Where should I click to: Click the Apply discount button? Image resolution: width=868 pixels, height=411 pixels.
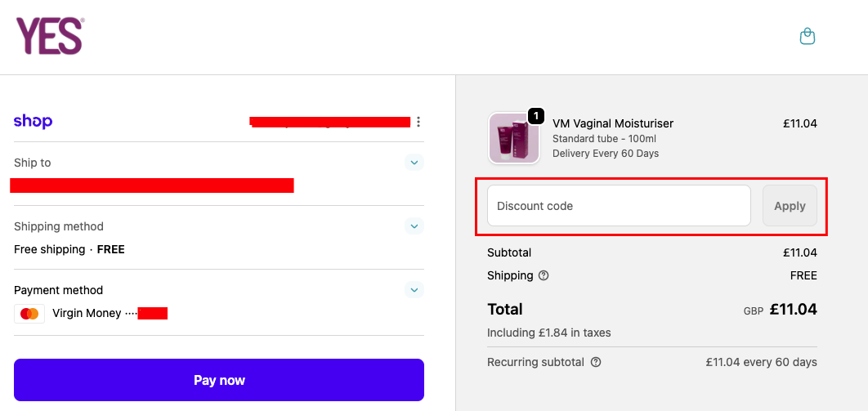[790, 206]
